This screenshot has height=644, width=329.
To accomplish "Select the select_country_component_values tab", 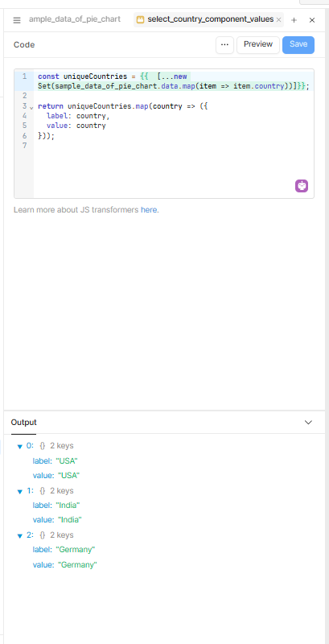I will [210, 19].
